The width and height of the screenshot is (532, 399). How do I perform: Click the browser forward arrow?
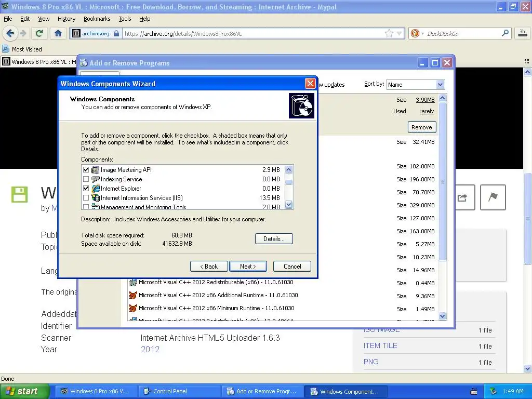coord(23,33)
